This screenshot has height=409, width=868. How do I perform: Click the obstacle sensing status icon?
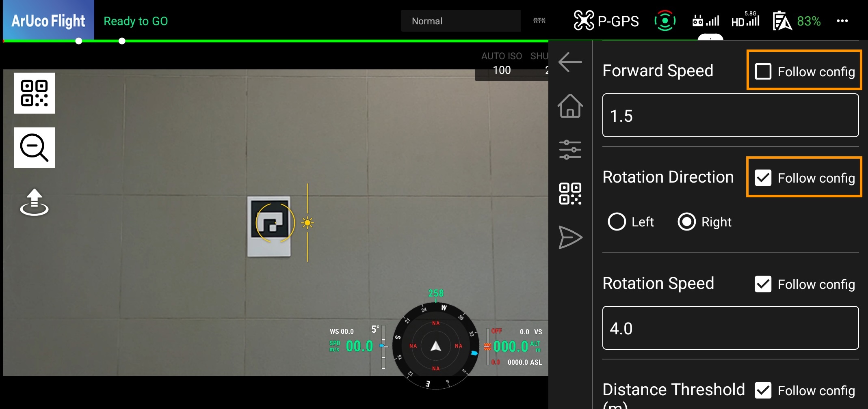pyautogui.click(x=666, y=20)
